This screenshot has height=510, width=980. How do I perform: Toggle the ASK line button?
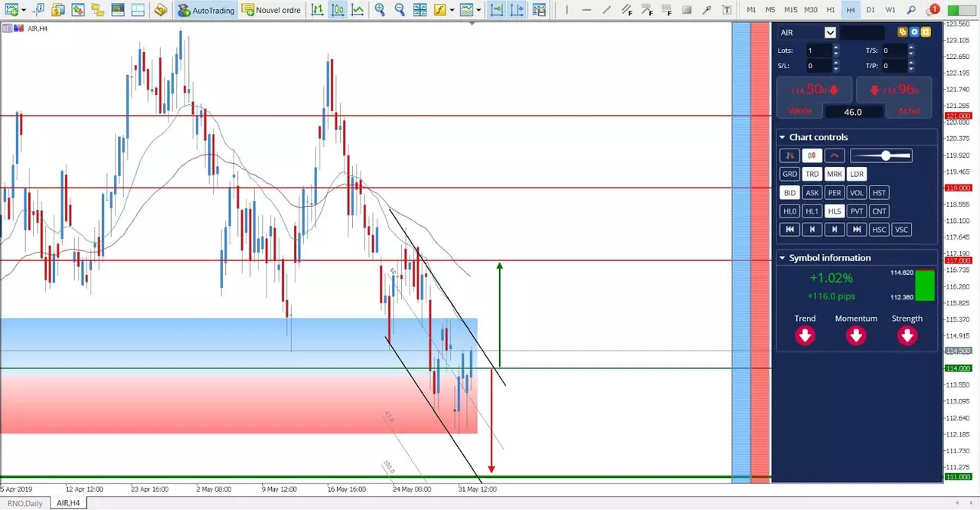point(812,192)
